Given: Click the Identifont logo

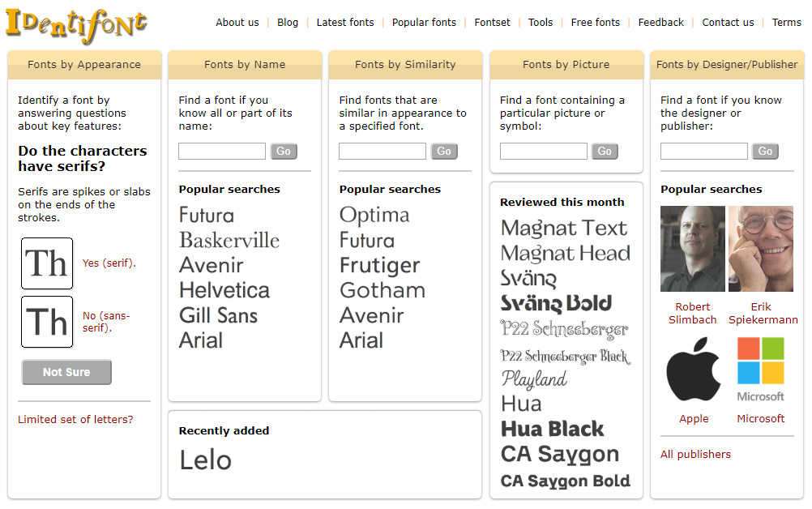Looking at the screenshot, I should (x=76, y=25).
